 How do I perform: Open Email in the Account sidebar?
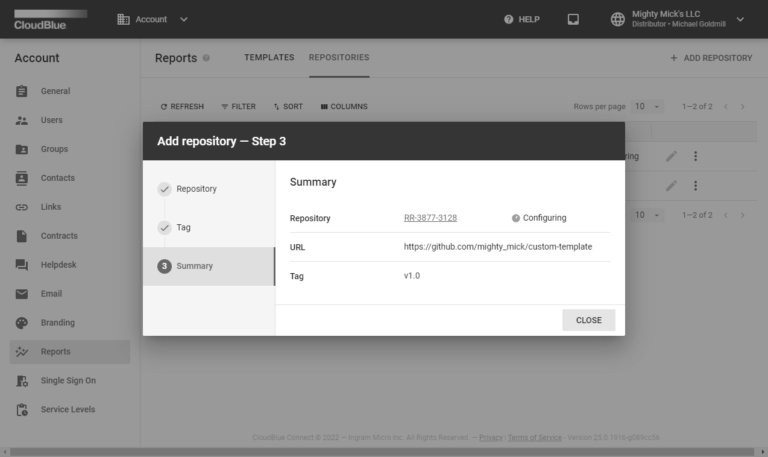tap(70, 293)
